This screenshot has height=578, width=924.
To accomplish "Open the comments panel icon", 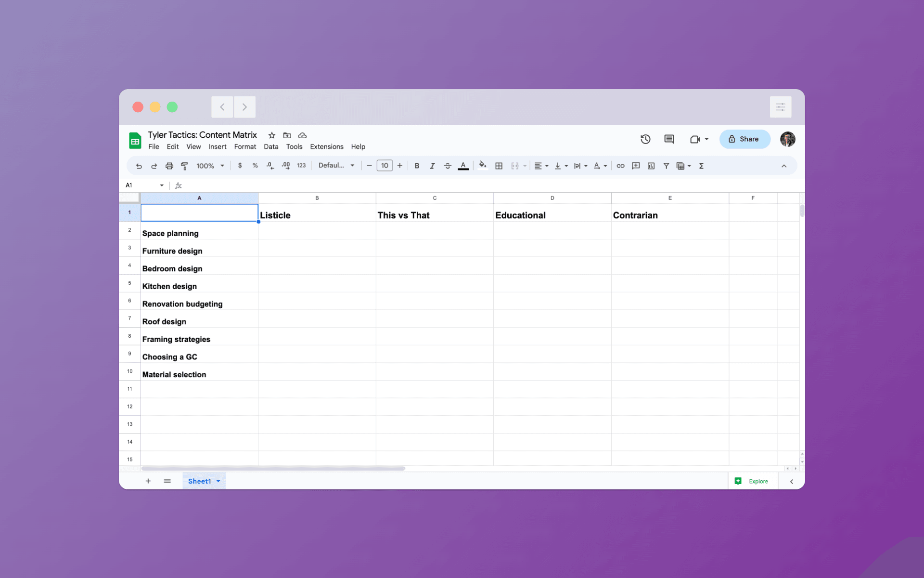I will pos(669,139).
